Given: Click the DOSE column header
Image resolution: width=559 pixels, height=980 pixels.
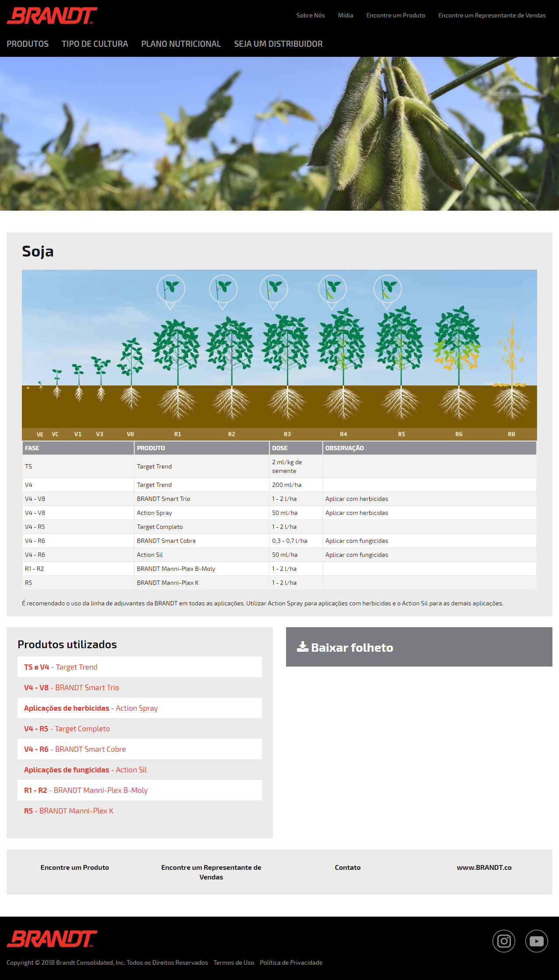Looking at the screenshot, I should (296, 448).
